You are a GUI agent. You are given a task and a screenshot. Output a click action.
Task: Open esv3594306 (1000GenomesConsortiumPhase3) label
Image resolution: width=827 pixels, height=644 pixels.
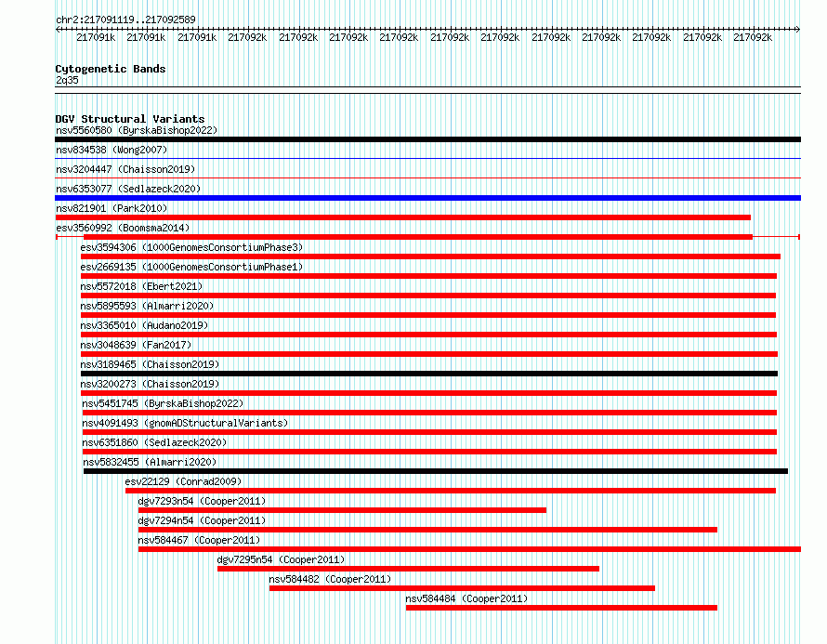click(x=191, y=247)
